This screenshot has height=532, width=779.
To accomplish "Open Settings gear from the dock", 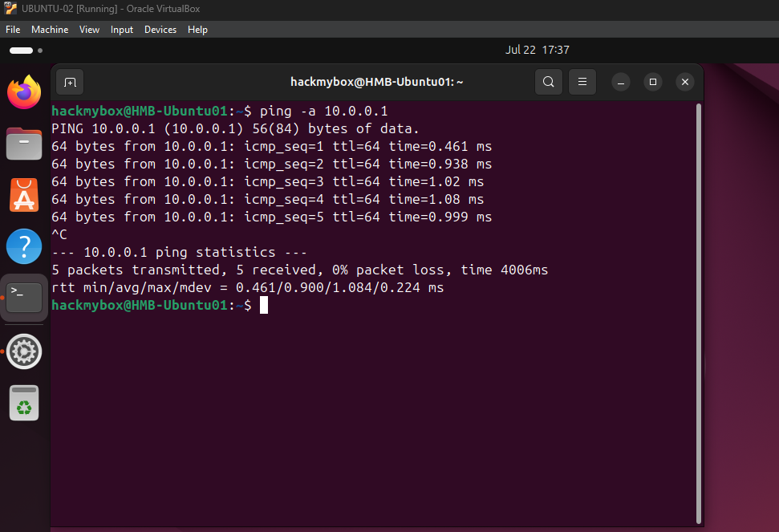I will tap(24, 351).
